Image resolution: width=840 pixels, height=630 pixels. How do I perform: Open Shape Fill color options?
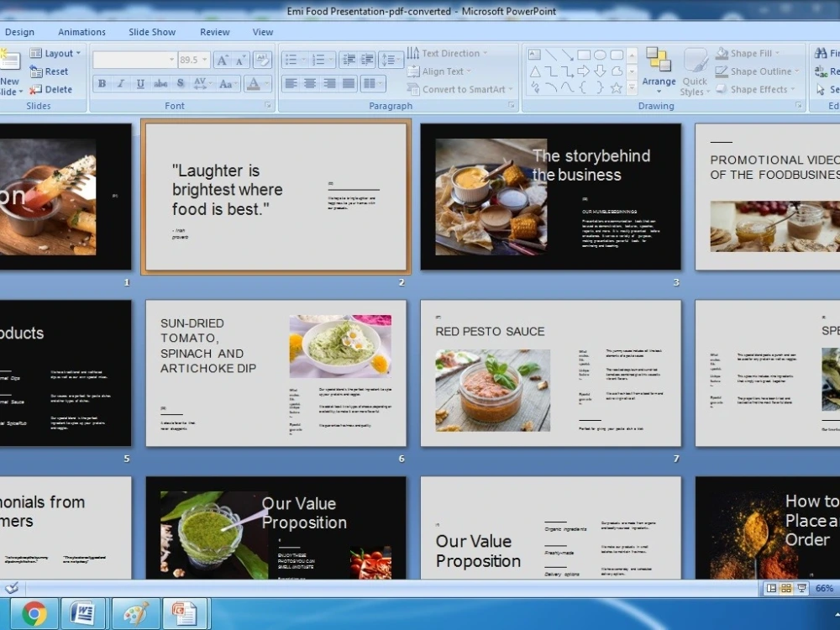click(x=748, y=53)
